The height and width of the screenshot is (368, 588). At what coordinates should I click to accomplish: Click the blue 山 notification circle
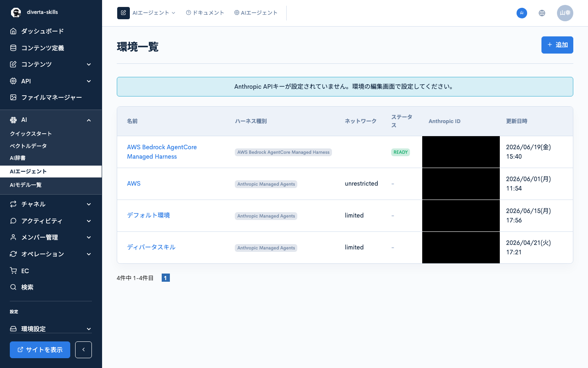point(522,13)
